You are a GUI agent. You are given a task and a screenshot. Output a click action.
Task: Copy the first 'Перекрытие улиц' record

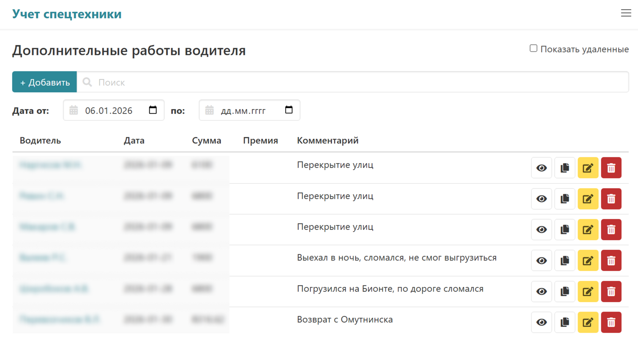(565, 168)
